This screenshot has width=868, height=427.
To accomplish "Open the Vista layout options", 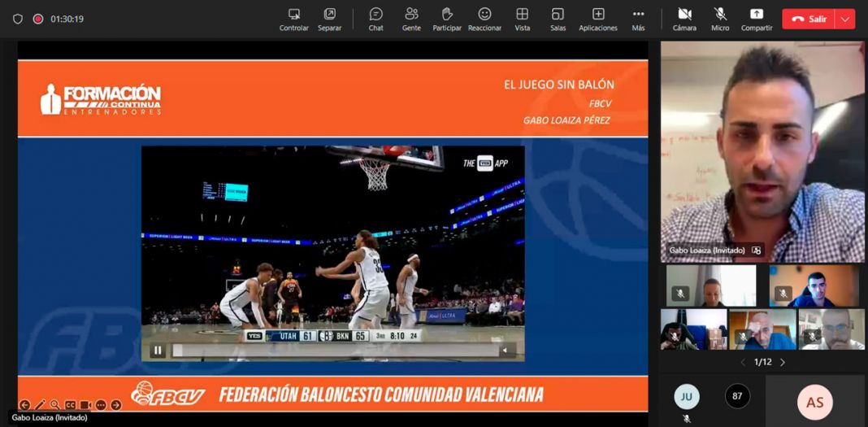I will click(522, 19).
